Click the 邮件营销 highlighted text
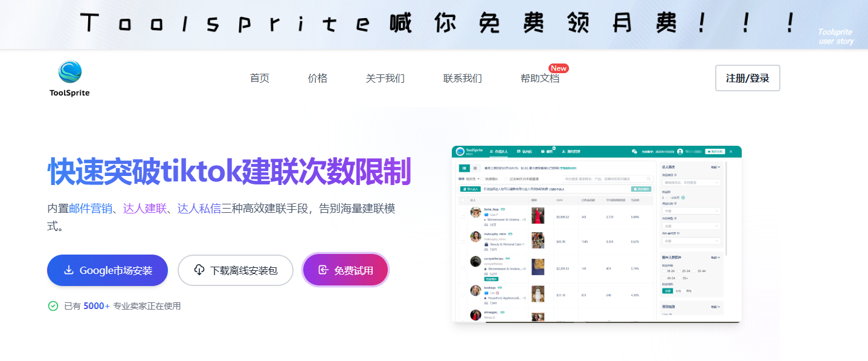The height and width of the screenshot is (361, 868). tap(91, 209)
